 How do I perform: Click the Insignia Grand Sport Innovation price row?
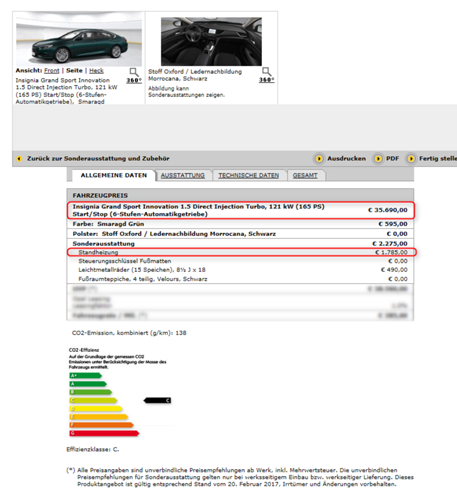click(x=240, y=210)
